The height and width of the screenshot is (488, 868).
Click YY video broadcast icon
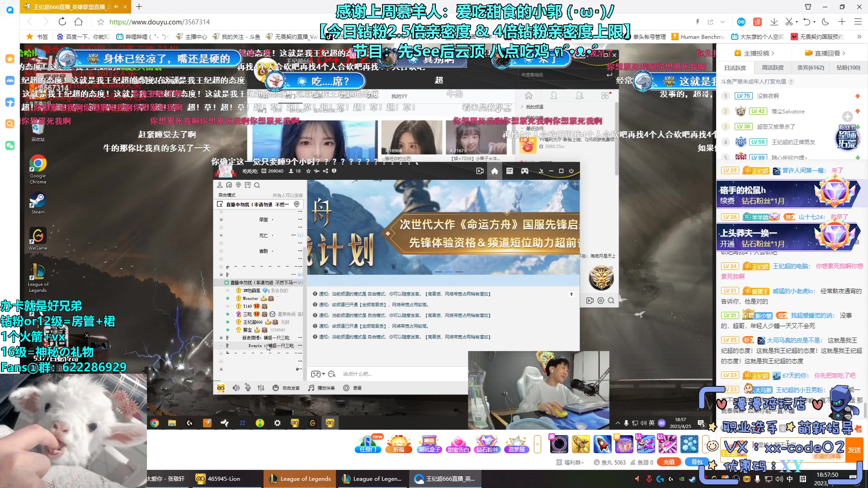tap(480, 171)
